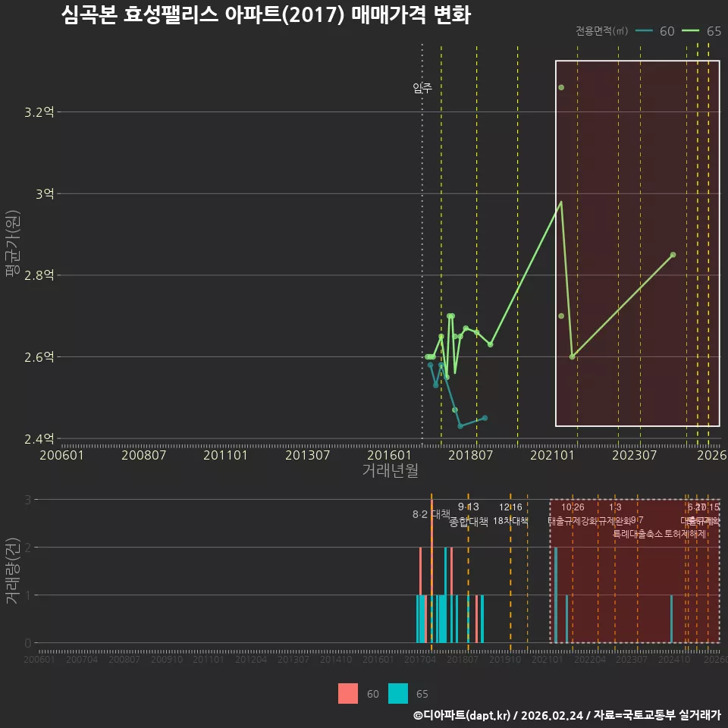Screen dimensions: 728x728
Task: Click the '18차대책' policy label
Action: pos(510,521)
